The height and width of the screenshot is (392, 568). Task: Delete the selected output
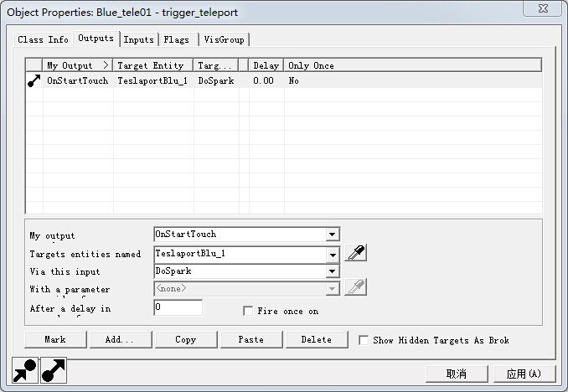[x=317, y=339]
